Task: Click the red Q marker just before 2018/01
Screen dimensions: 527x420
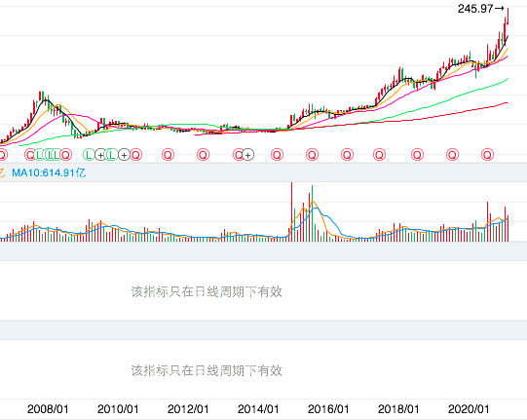Action: [x=380, y=155]
